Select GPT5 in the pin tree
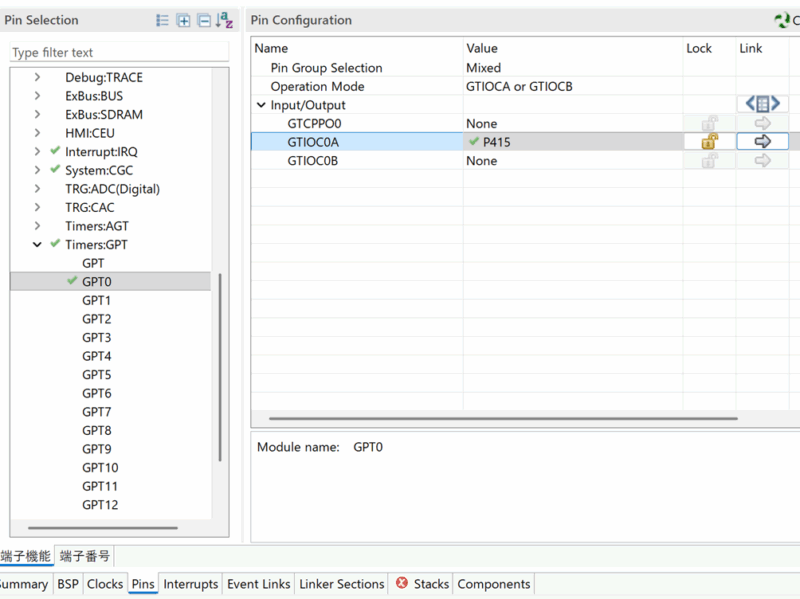The image size is (800, 599). [96, 375]
